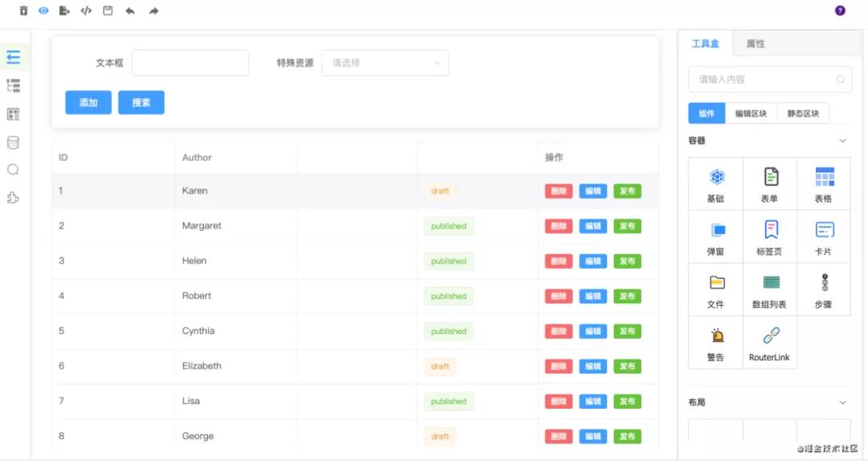Click 删除 button in Robert's row

pyautogui.click(x=559, y=296)
